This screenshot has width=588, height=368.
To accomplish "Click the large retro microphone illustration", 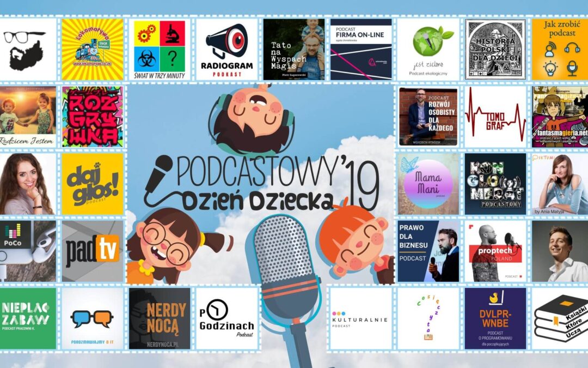I will point(287,289).
